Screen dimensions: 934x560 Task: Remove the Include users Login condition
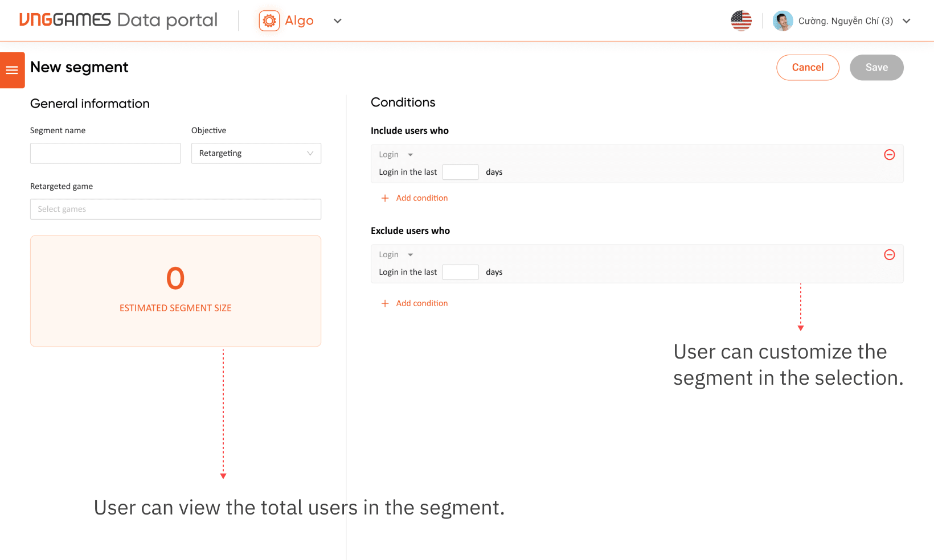[889, 155]
